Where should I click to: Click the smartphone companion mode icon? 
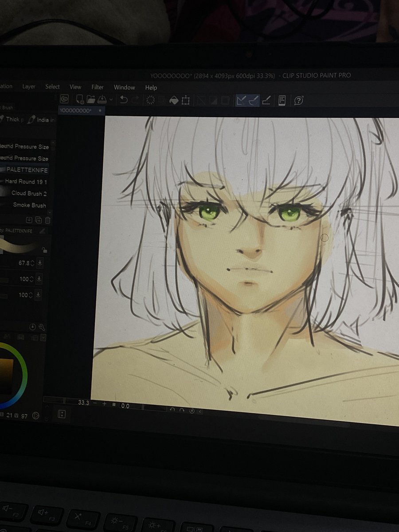[282, 101]
